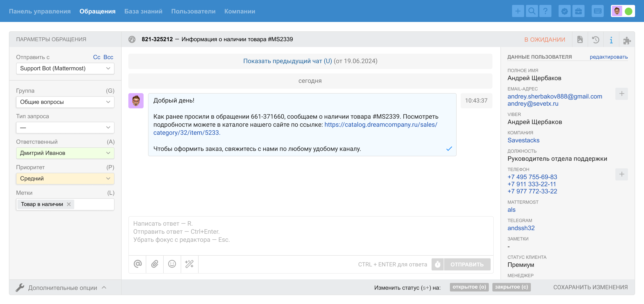644x304 pixels.
Task: Open search with the magnifier icon
Action: coord(532,11)
